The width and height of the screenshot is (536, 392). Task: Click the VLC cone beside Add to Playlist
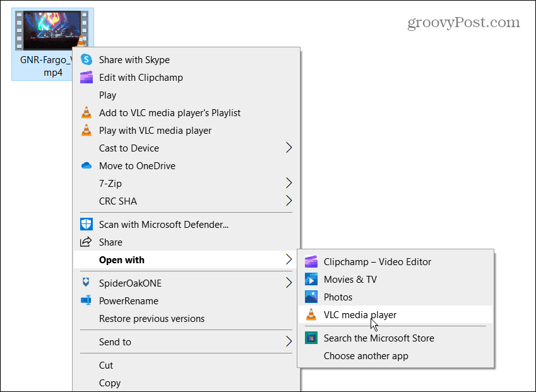[86, 112]
